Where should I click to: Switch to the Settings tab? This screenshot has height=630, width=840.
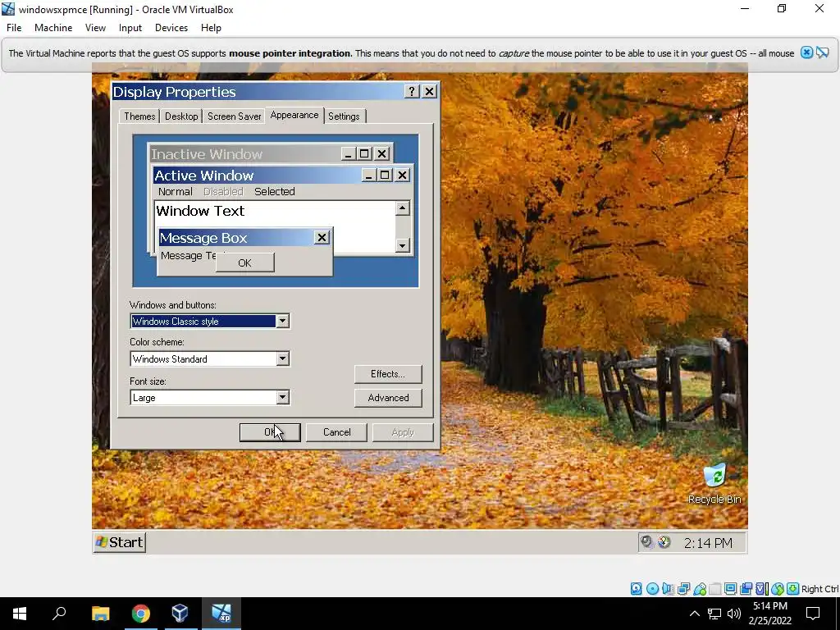tap(344, 116)
